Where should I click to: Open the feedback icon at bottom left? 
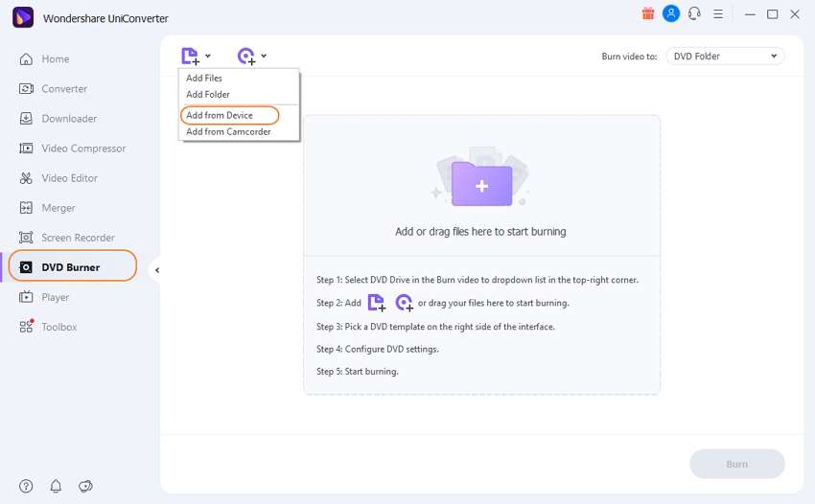pos(85,486)
